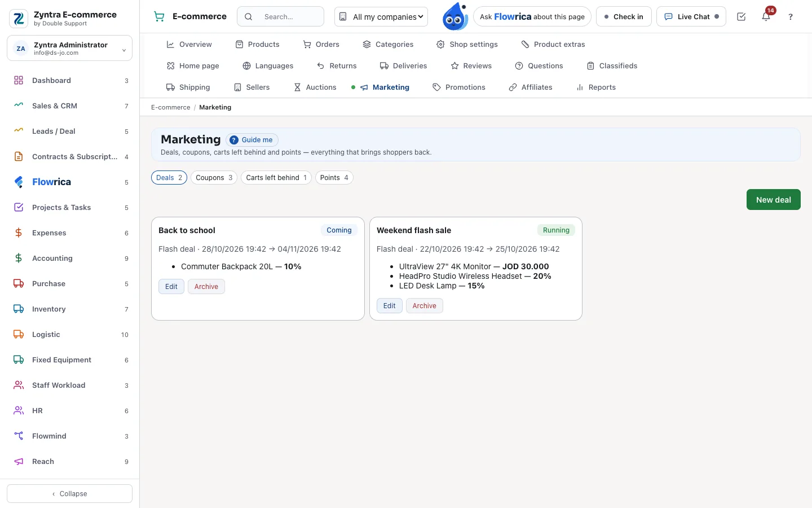Click the Flowrica mascot droplet icon
The width and height of the screenshot is (812, 508).
pos(455,16)
